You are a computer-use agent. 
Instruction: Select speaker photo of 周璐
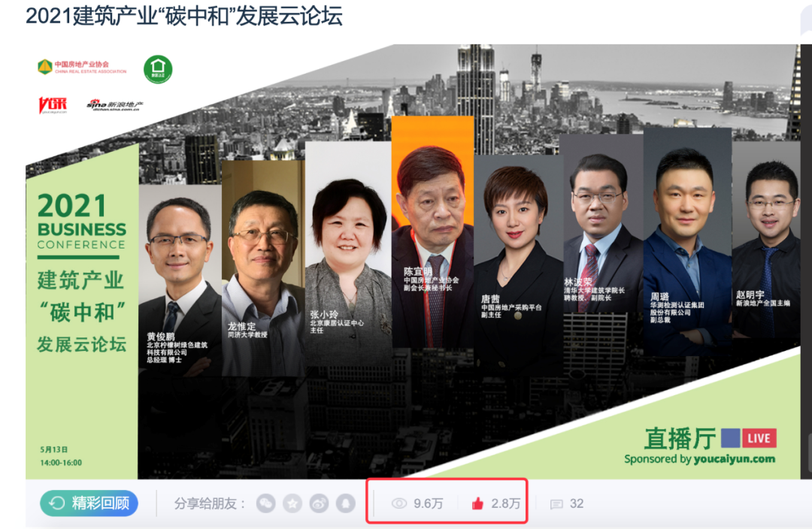(x=687, y=242)
